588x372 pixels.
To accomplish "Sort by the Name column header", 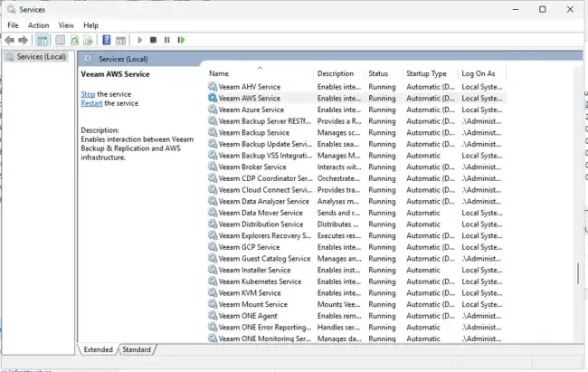I will tap(260, 73).
